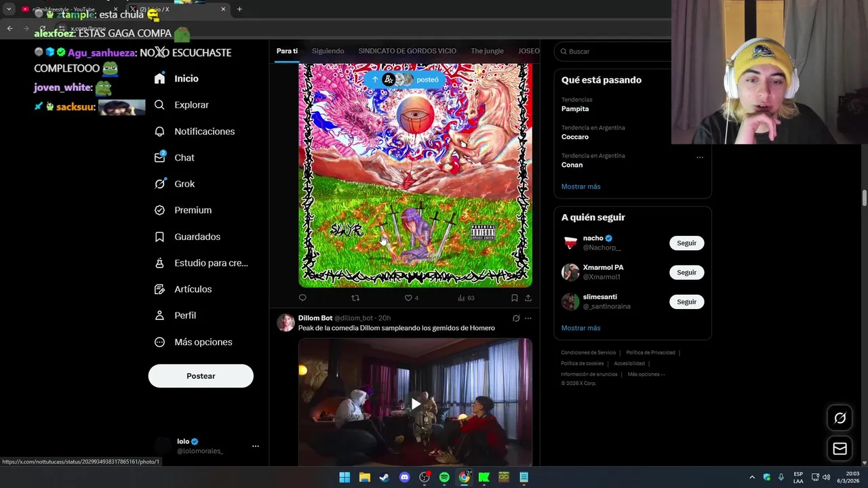Image resolution: width=868 pixels, height=488 pixels.
Task: Open Grok explain icon on Dillom Bot post
Action: pos(516,318)
